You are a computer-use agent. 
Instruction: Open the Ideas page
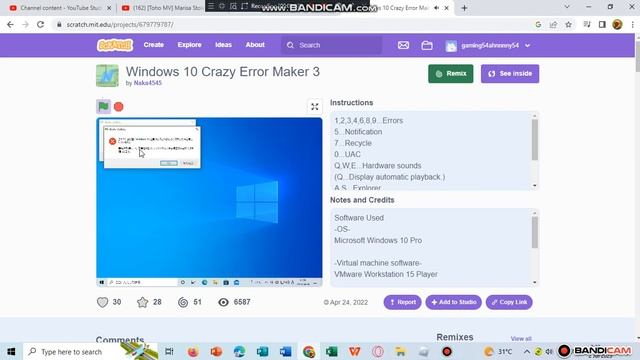[223, 45]
